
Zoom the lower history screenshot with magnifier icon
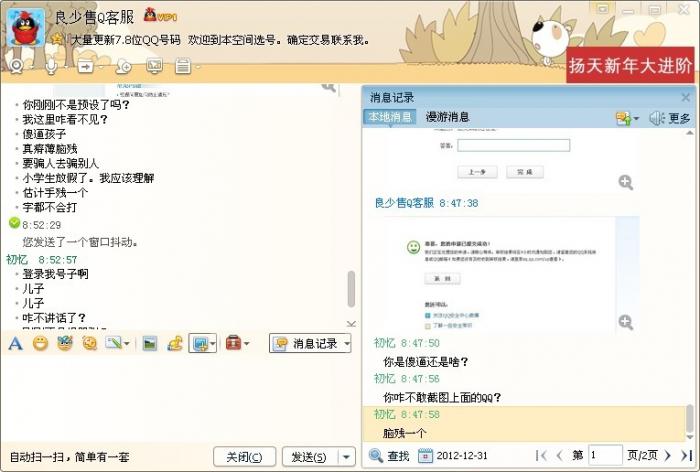pos(625,322)
